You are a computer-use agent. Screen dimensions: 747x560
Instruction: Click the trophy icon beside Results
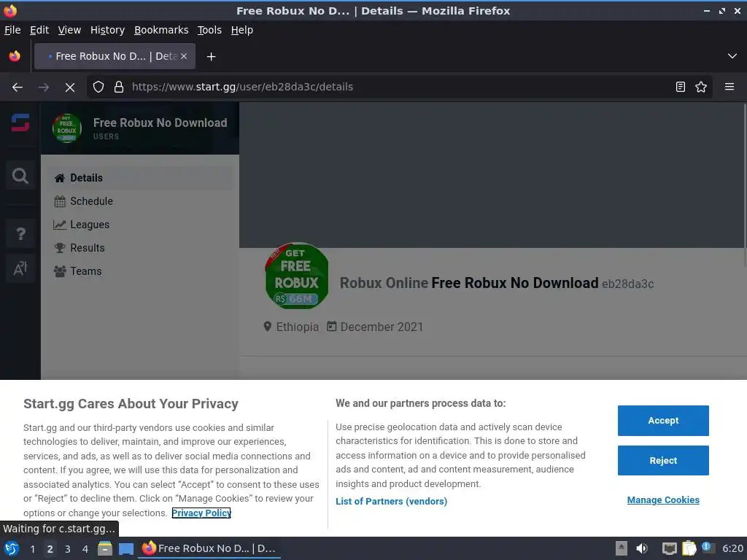[x=60, y=248]
